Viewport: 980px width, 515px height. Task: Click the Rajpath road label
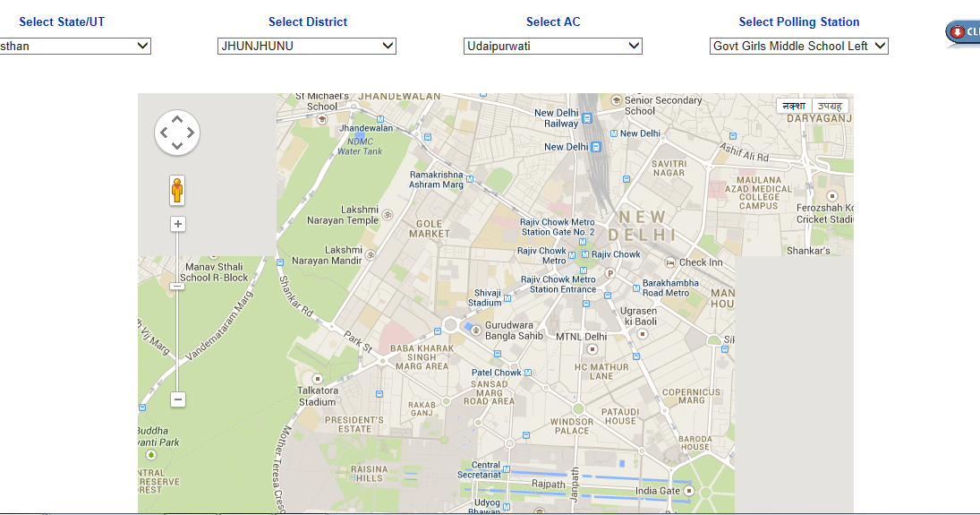(548, 484)
